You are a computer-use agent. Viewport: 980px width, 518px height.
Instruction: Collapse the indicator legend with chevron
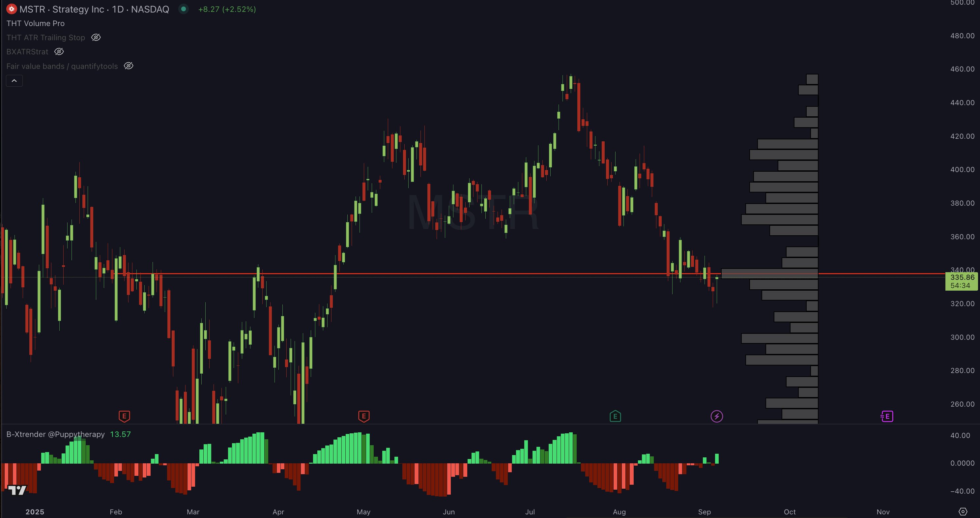point(14,81)
